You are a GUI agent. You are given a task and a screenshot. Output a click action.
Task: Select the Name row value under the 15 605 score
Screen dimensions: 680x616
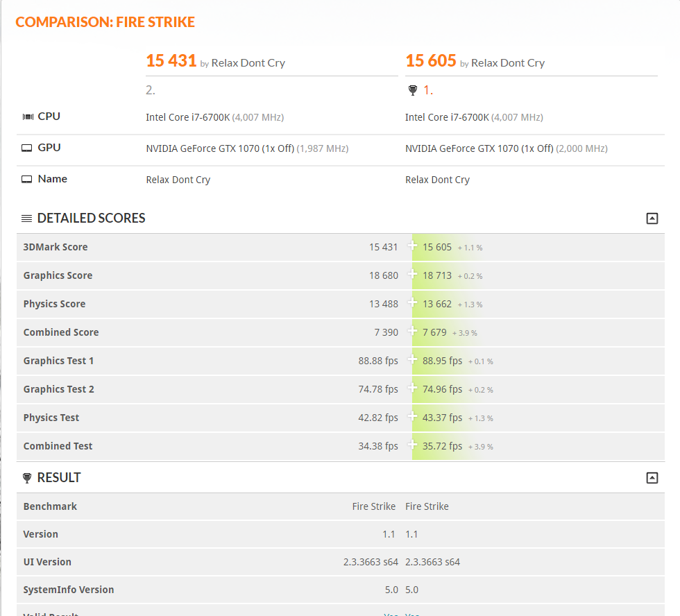(x=437, y=180)
